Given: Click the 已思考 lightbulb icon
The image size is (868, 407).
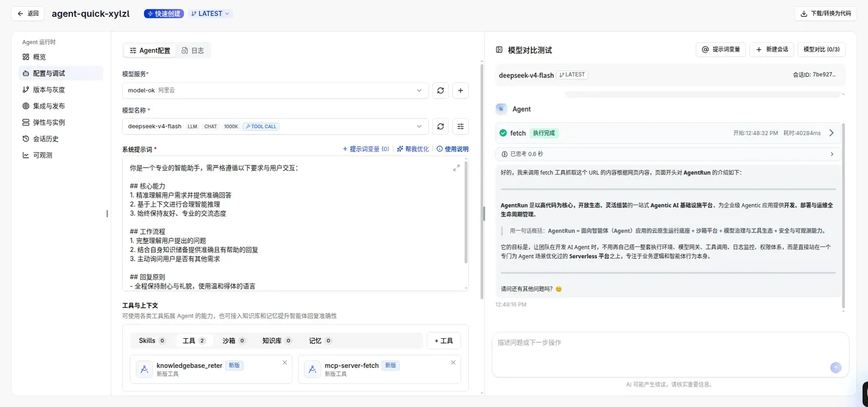Looking at the screenshot, I should [504, 154].
